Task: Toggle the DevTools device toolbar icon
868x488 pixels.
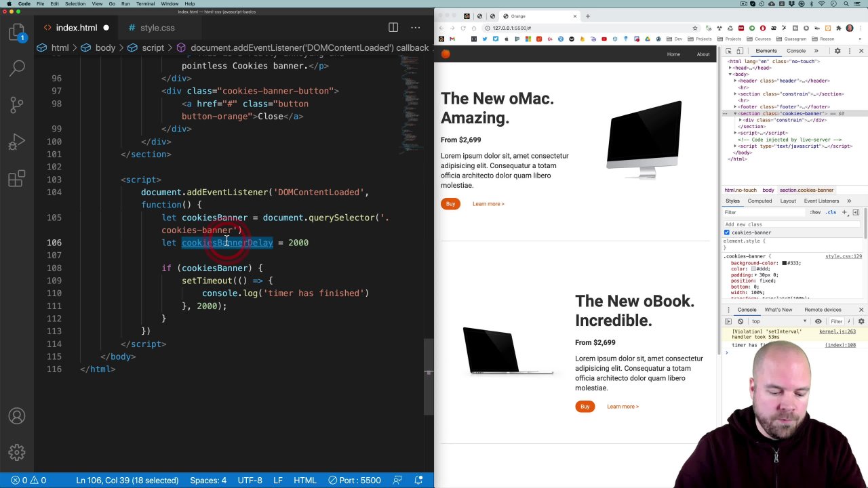Action: coord(740,51)
